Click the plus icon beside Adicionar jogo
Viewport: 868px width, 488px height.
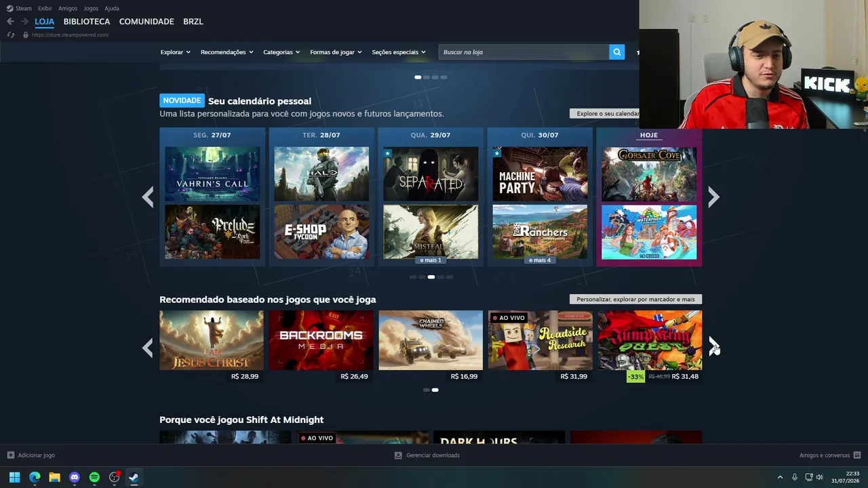coord(10,455)
